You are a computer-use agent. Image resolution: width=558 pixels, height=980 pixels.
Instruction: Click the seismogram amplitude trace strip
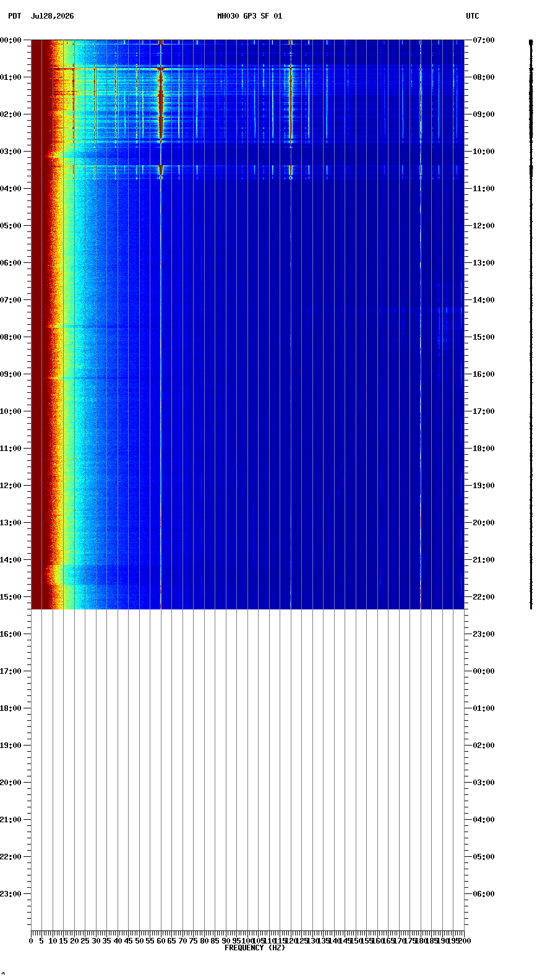[531, 324]
